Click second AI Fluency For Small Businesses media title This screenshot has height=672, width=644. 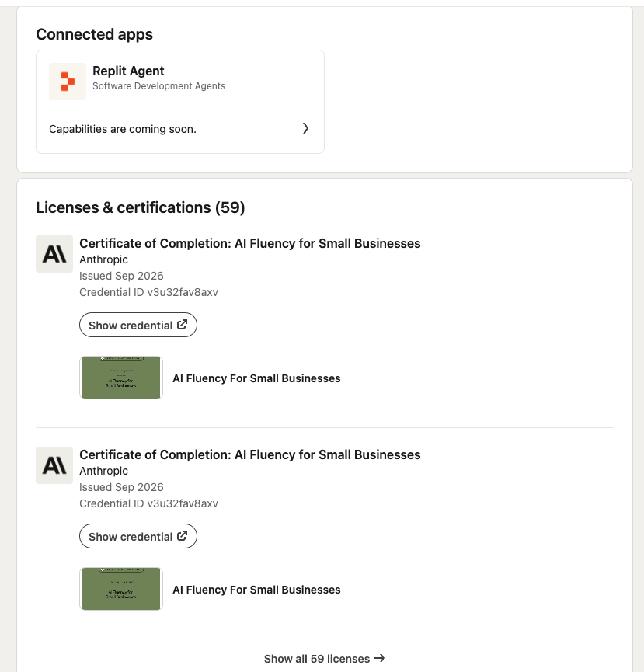click(256, 590)
